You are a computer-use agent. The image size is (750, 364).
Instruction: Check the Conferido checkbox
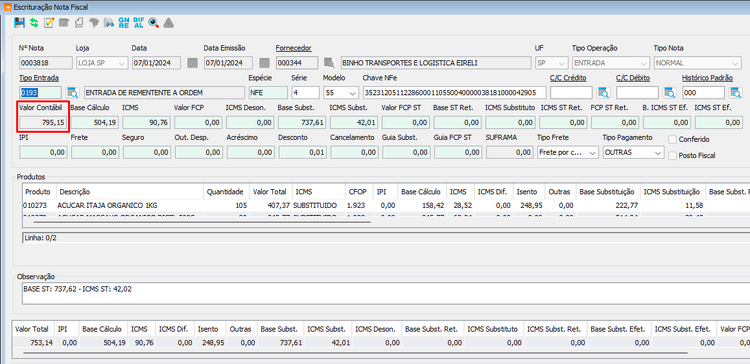pyautogui.click(x=673, y=140)
